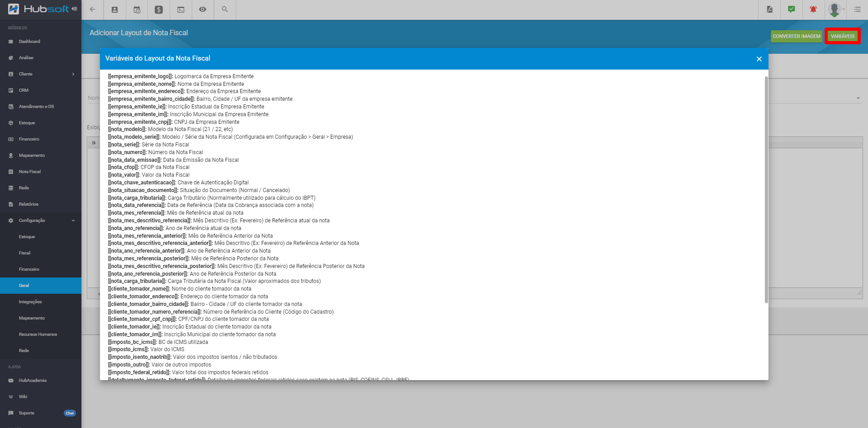Toggle the eye visibility icon in toolbar
This screenshot has height=428, width=868.
pyautogui.click(x=203, y=9)
